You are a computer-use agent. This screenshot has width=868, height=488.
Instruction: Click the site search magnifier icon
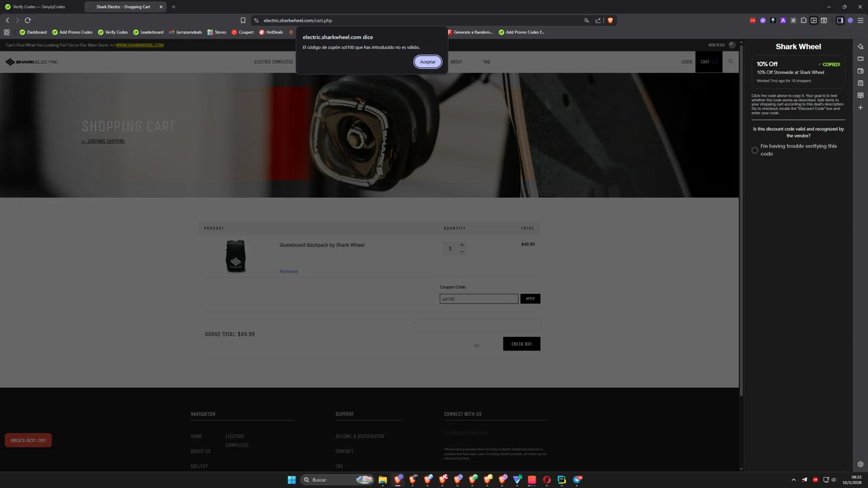click(730, 61)
